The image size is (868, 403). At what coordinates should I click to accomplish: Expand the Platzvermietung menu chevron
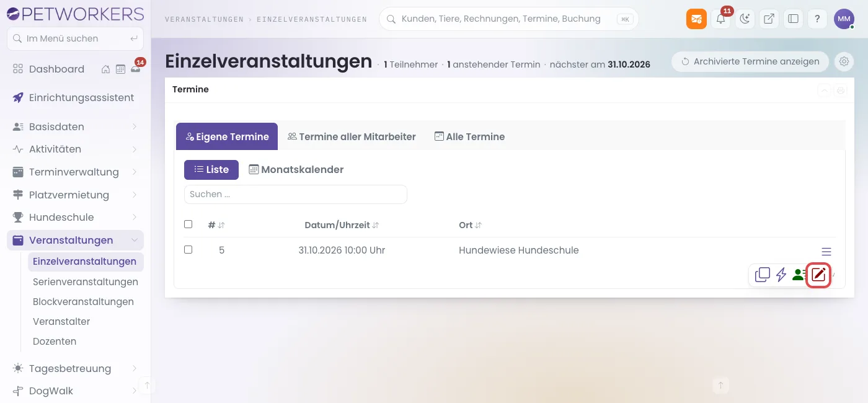pos(135,195)
